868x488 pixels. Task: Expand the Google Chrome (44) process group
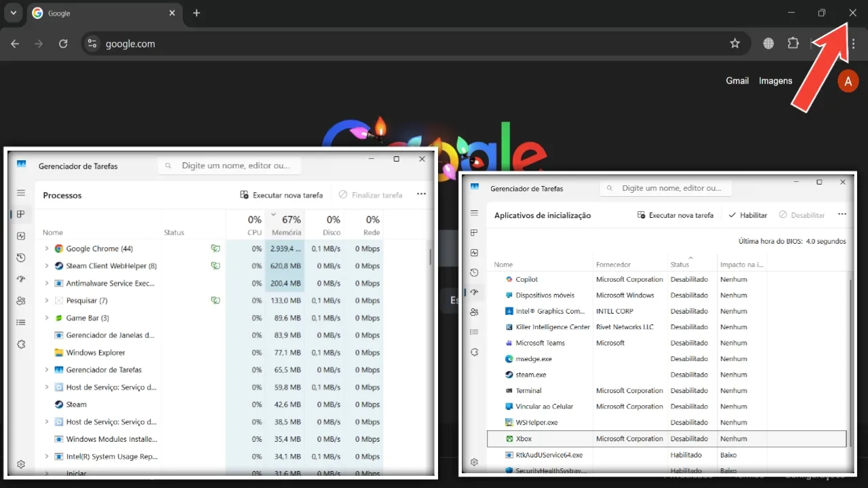(46, 249)
